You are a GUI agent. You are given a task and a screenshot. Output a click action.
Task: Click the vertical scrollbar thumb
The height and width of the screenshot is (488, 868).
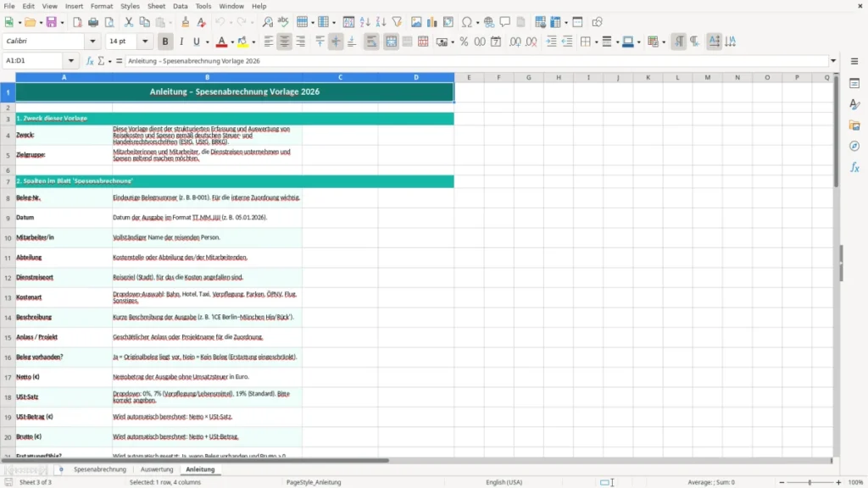[836, 131]
